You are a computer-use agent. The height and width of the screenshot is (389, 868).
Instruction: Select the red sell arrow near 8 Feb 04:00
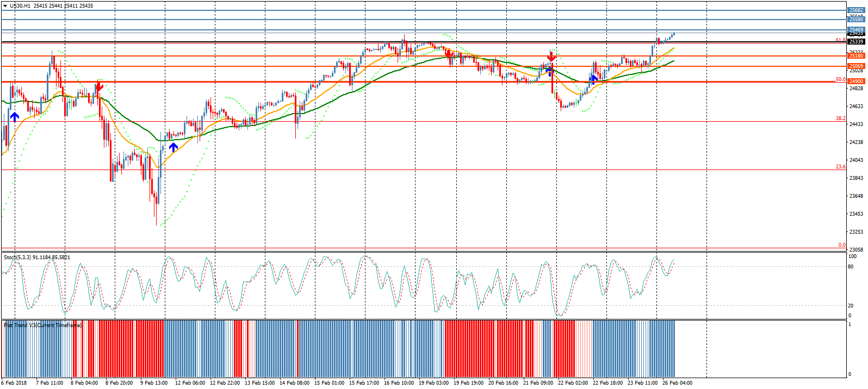click(100, 85)
